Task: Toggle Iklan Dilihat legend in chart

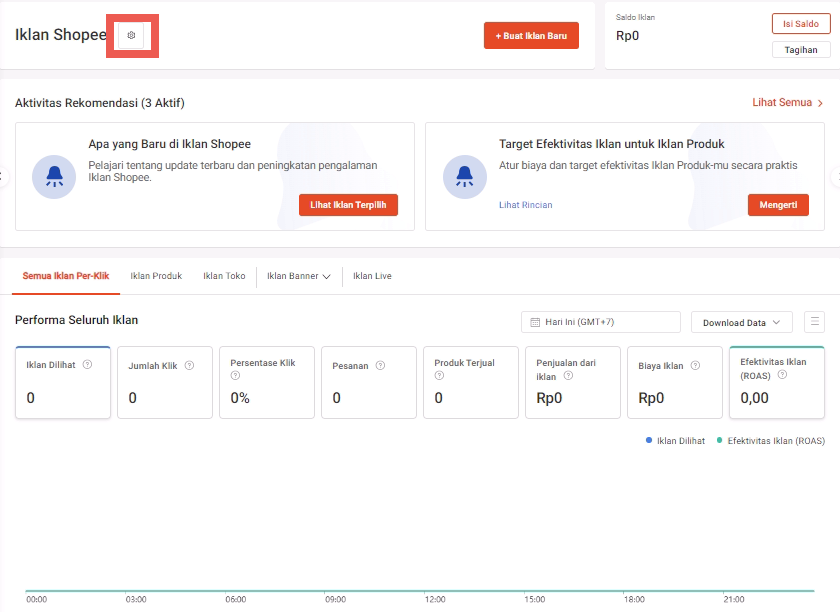Action: click(675, 441)
